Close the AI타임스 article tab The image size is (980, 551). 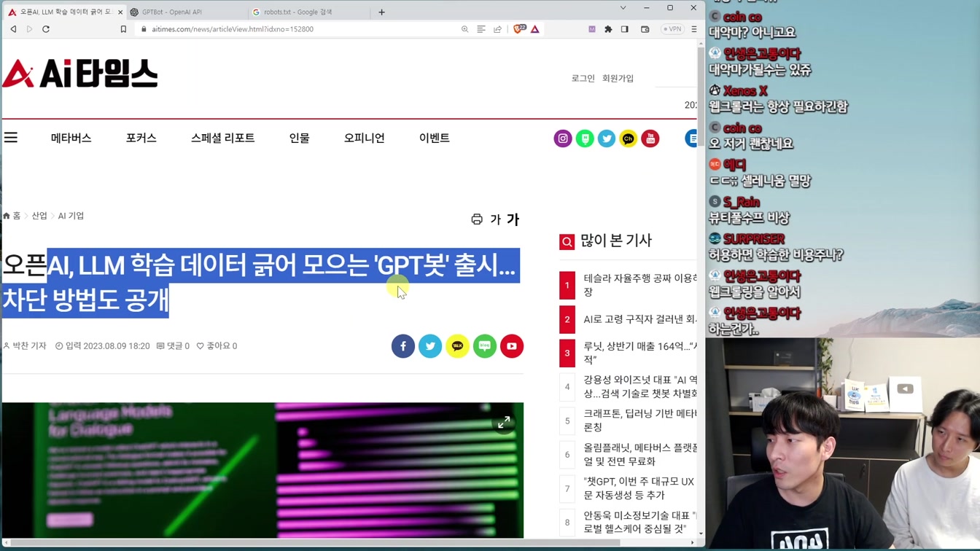[120, 12]
